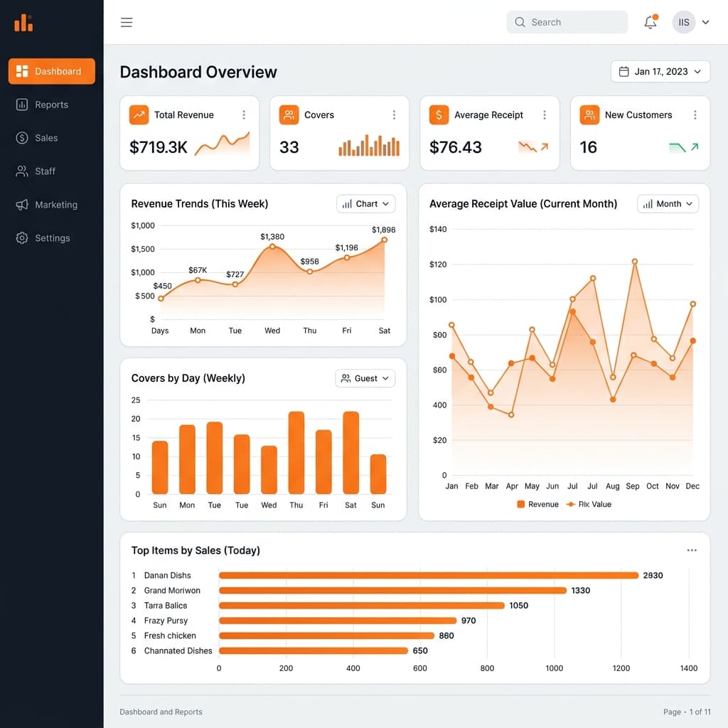Select Reports in the sidebar
Image resolution: width=728 pixels, height=728 pixels.
coord(50,105)
